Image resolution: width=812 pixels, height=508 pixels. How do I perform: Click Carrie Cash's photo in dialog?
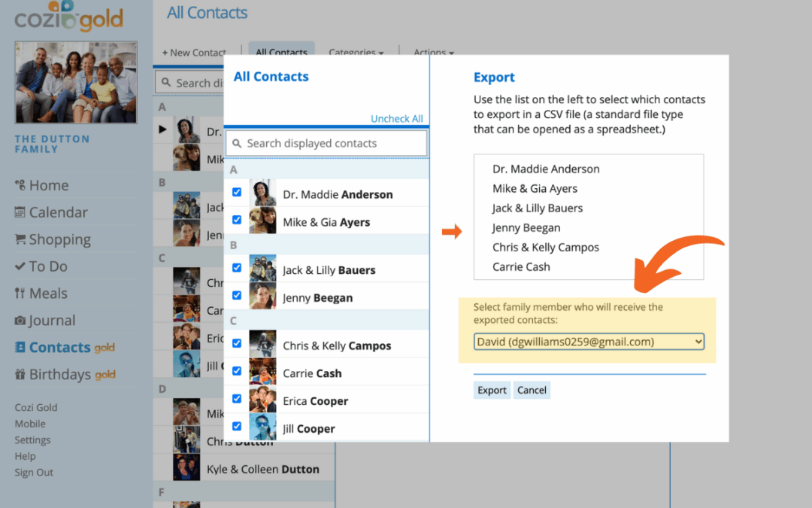[x=262, y=372]
